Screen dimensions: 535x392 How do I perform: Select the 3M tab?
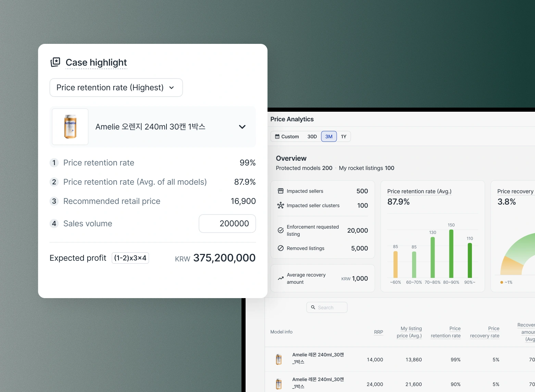coord(328,136)
